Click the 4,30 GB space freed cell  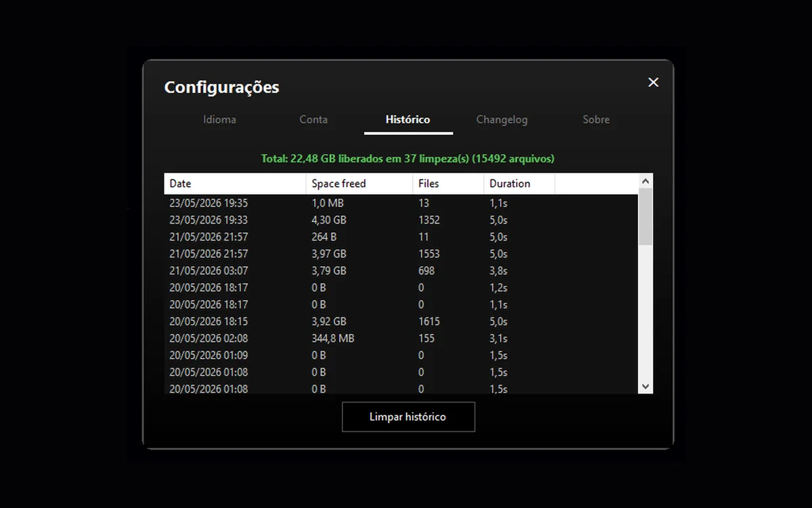click(329, 219)
